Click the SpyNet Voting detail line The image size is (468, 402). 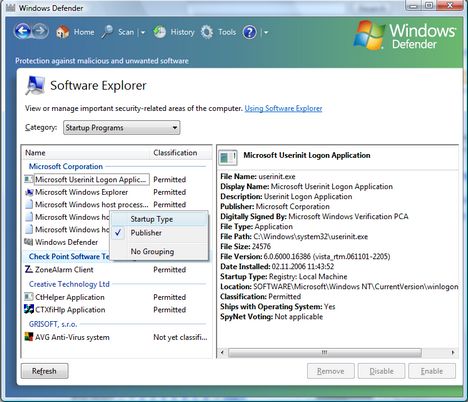(272, 316)
